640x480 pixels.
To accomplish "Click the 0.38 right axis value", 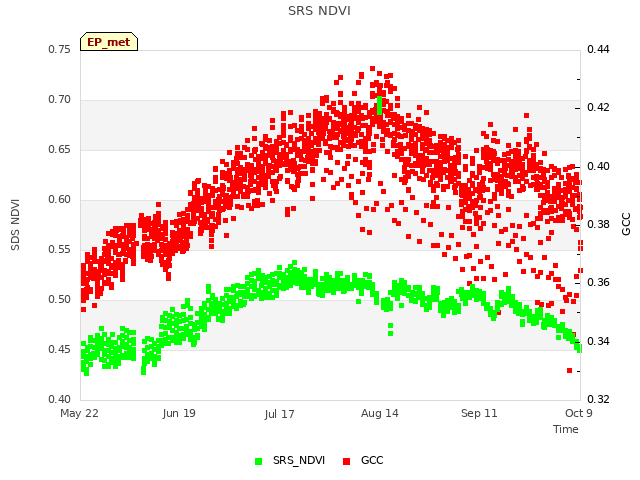I will [x=598, y=224].
